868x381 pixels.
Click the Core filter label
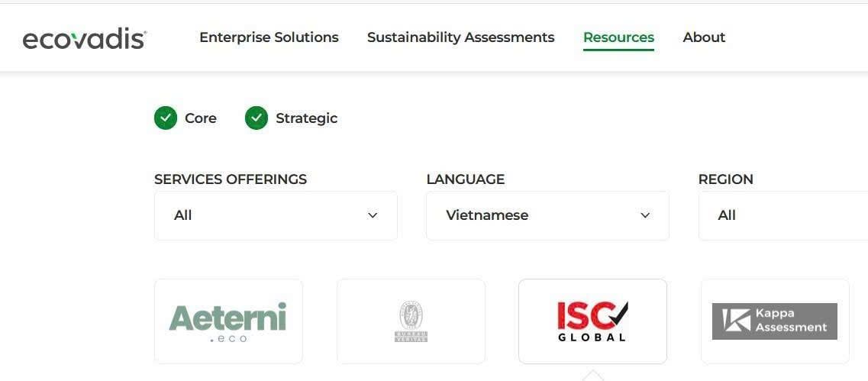click(201, 118)
